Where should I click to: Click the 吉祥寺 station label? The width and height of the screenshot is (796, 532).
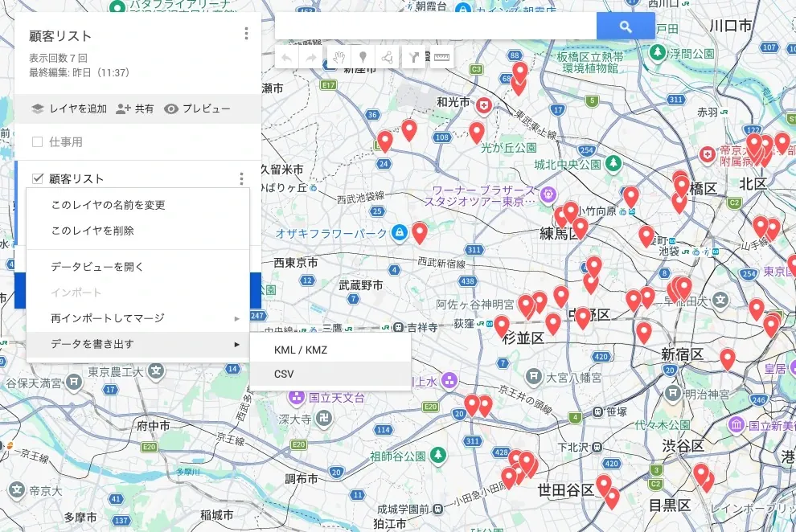[x=422, y=328]
